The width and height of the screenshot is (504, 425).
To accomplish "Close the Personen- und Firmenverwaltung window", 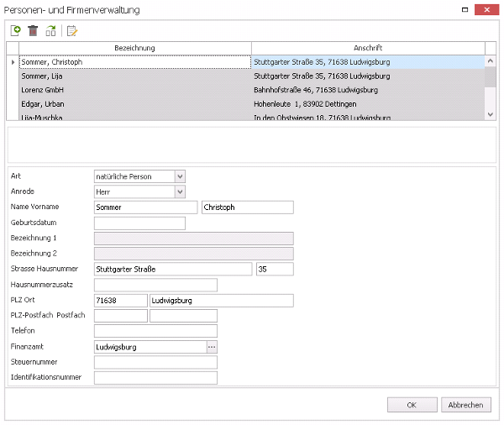I will [x=486, y=9].
